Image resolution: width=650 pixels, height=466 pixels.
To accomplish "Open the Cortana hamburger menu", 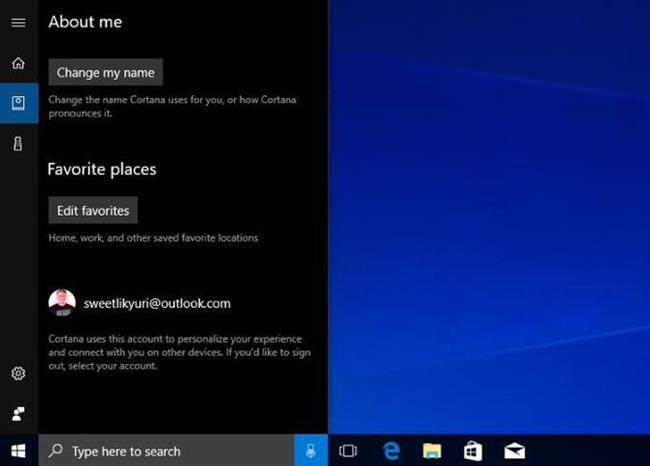I will [x=18, y=22].
